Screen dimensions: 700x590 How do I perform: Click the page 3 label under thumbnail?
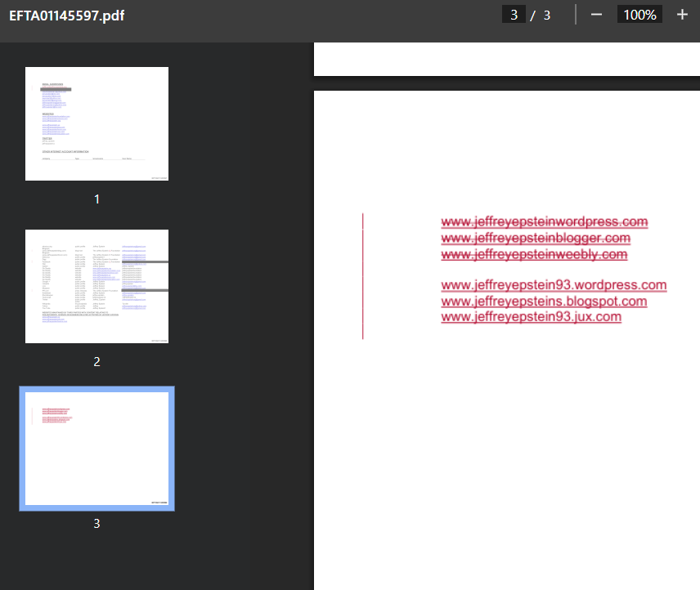[96, 524]
